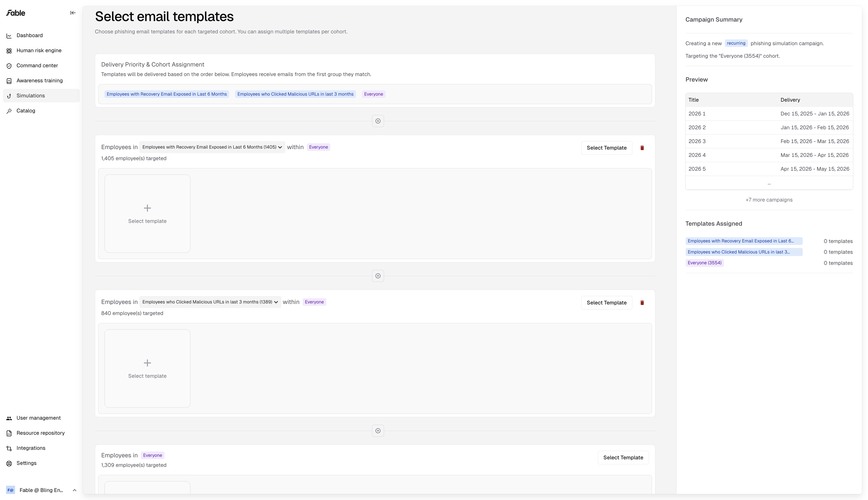Open the Integrations page
This screenshot has height=500, width=868.
(31, 449)
